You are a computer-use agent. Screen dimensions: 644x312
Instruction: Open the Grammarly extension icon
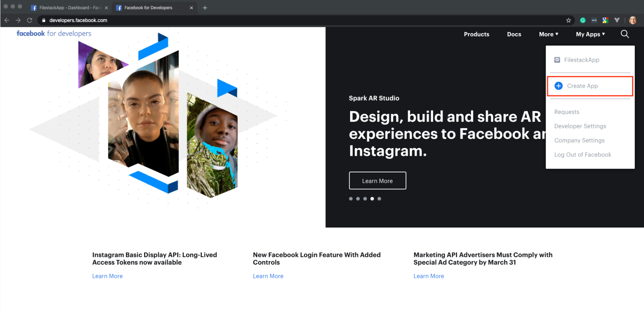(x=583, y=20)
